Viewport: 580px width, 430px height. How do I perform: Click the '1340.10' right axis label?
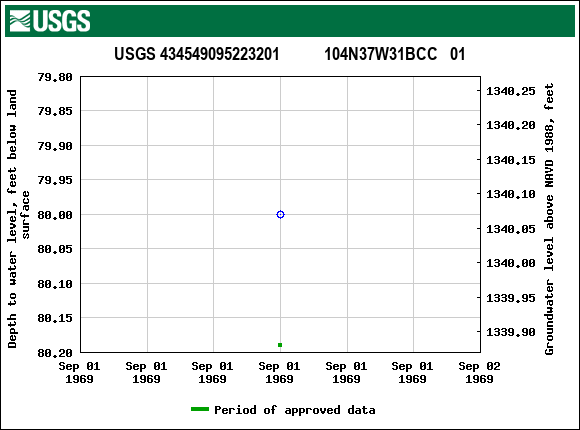tap(510, 194)
